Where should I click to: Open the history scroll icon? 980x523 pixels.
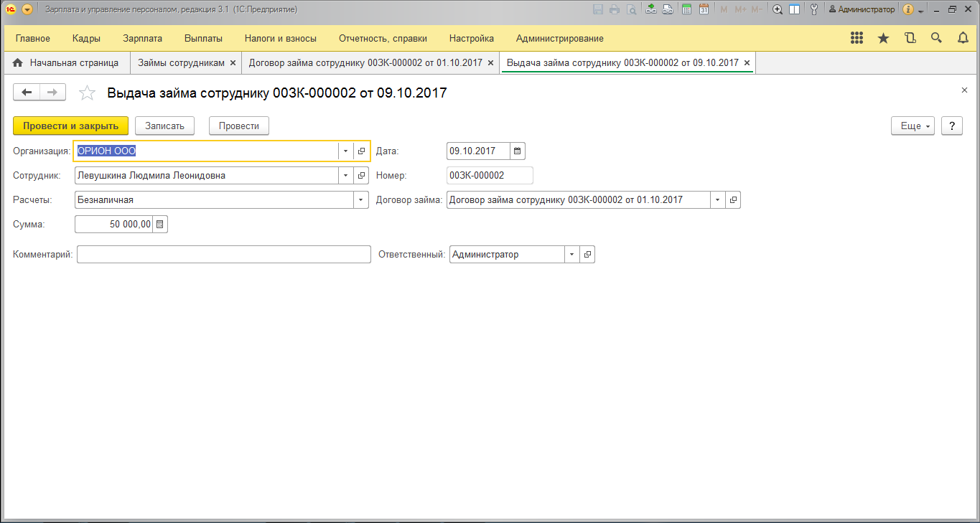point(910,38)
